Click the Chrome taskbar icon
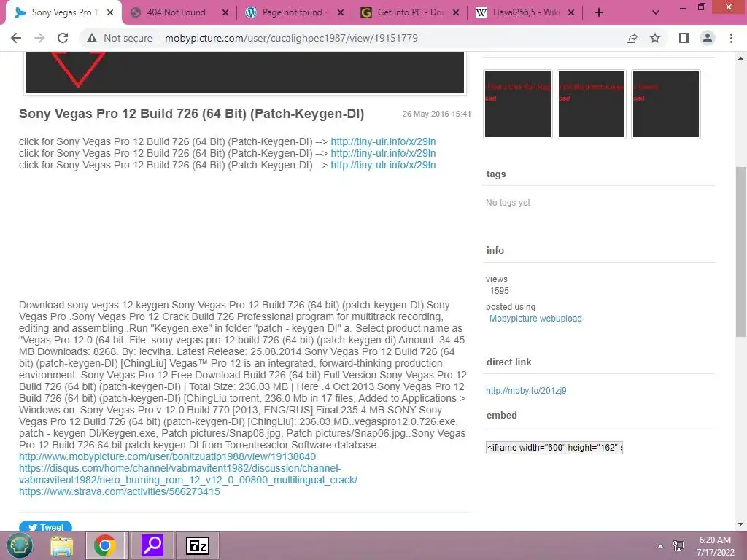This screenshot has height=560, width=747. [x=105, y=545]
